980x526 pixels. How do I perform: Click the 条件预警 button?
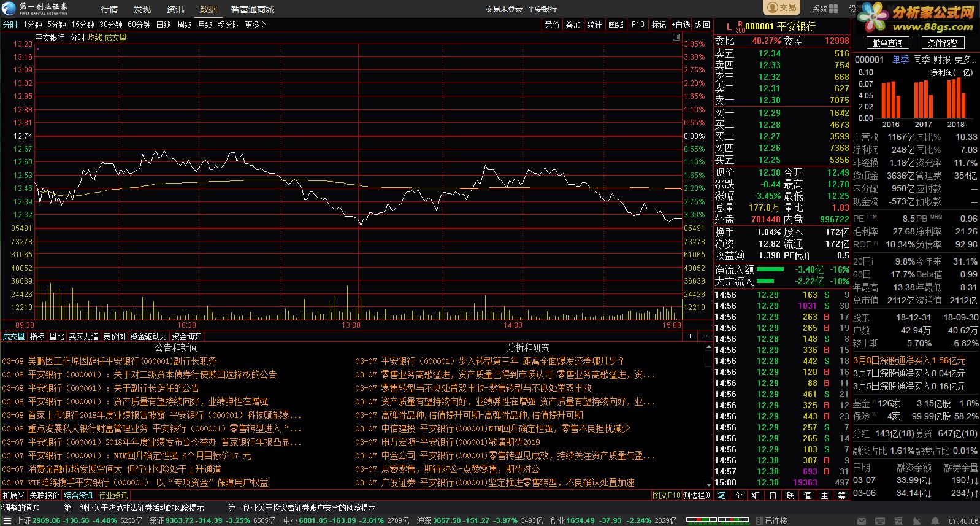click(x=943, y=43)
